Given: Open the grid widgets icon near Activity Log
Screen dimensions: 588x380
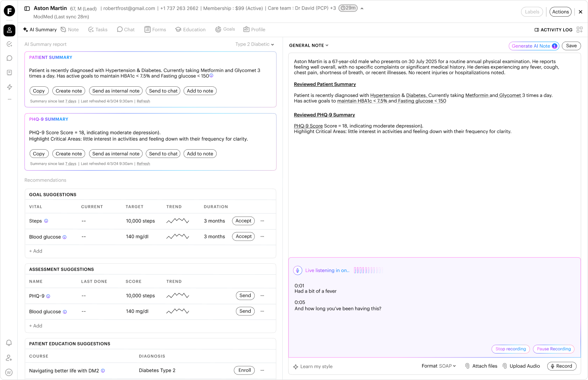Looking at the screenshot, I should tap(580, 30).
